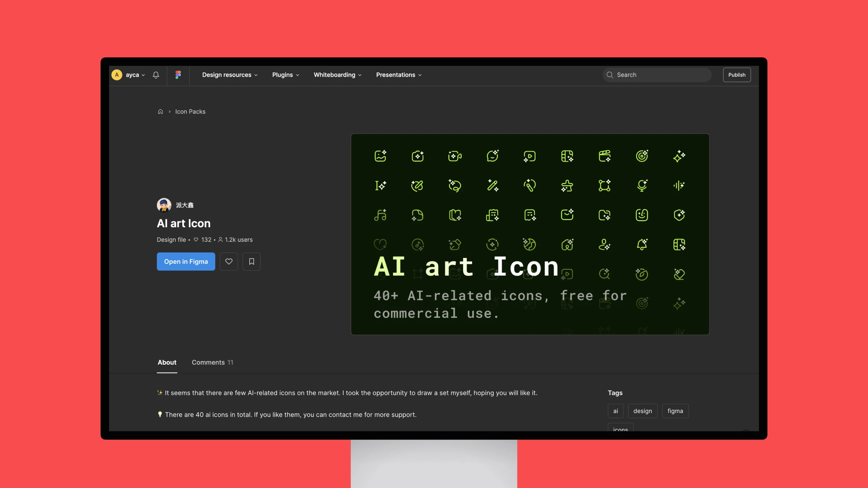Screen dimensions: 868x488
Task: Select the AI film strip icon
Action: (566, 156)
